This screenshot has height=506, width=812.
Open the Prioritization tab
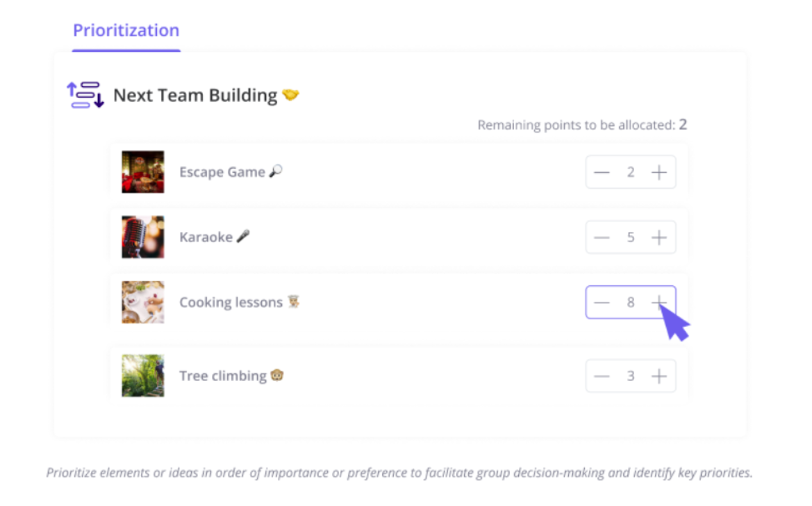126,31
